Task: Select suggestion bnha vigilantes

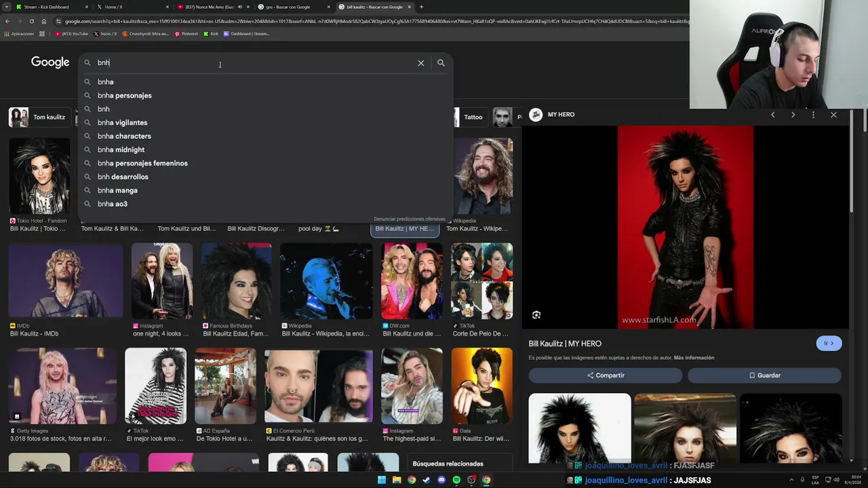Action: 266,123
